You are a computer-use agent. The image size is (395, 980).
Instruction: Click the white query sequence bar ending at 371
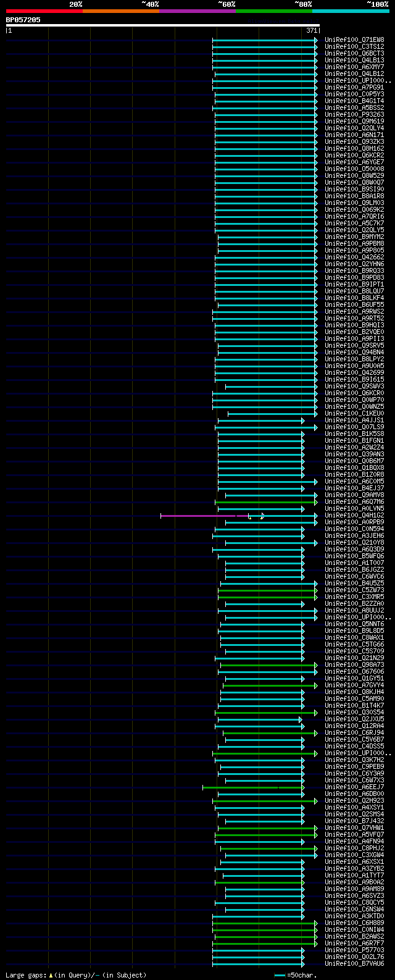coord(162,25)
